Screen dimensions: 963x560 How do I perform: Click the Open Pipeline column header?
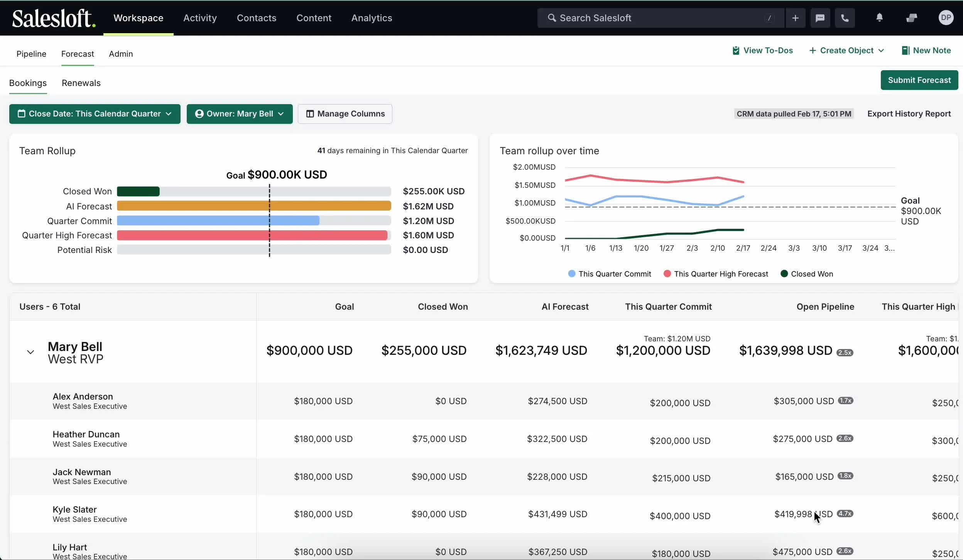tap(825, 307)
